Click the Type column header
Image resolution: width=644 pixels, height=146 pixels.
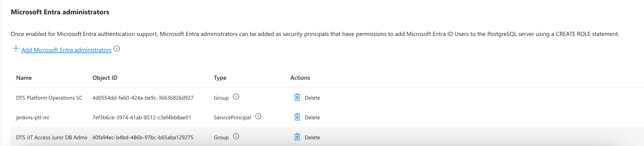click(220, 78)
